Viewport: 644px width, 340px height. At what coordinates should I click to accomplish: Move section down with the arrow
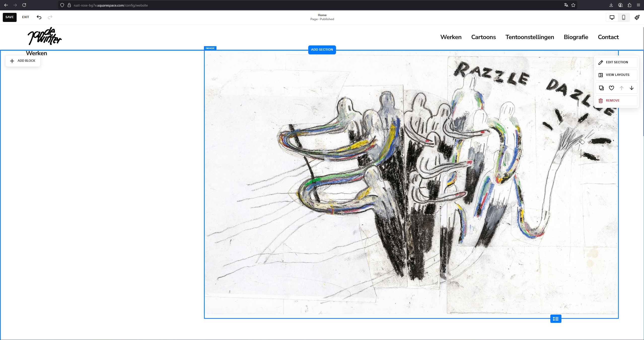632,88
